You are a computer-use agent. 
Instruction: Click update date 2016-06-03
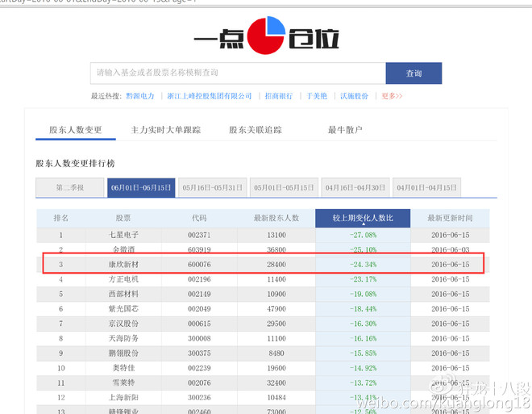coord(451,249)
